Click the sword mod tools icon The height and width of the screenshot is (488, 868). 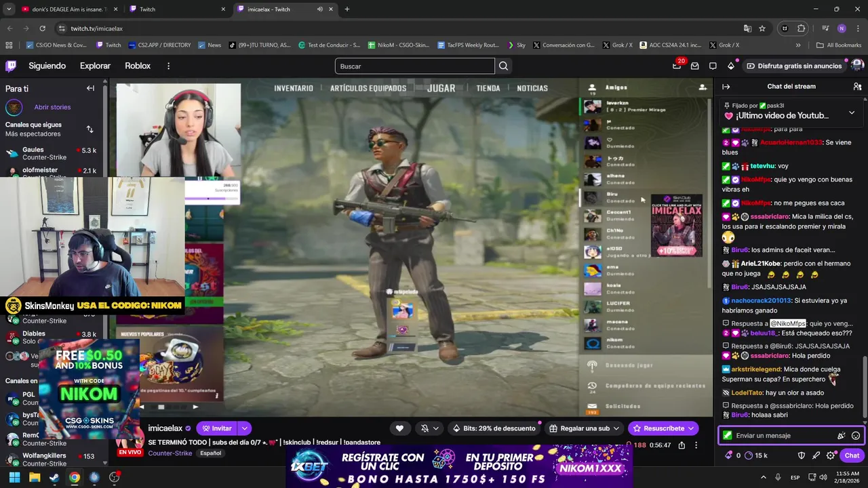(816, 455)
